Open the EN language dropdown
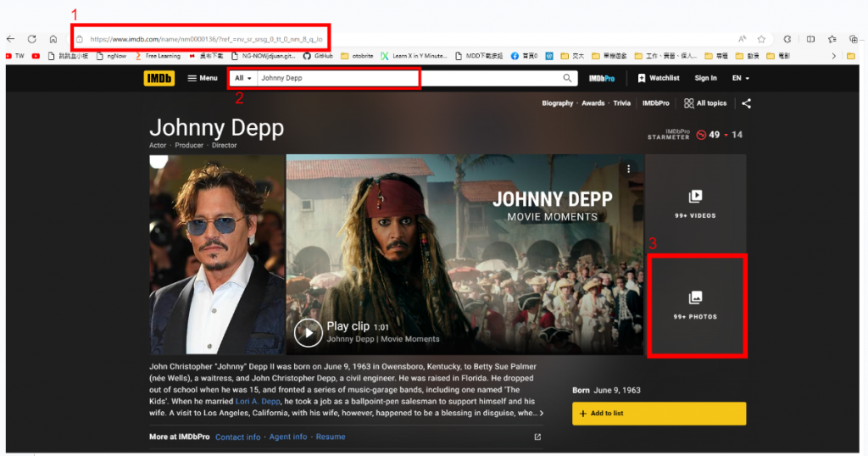The width and height of the screenshot is (868, 456). [741, 79]
